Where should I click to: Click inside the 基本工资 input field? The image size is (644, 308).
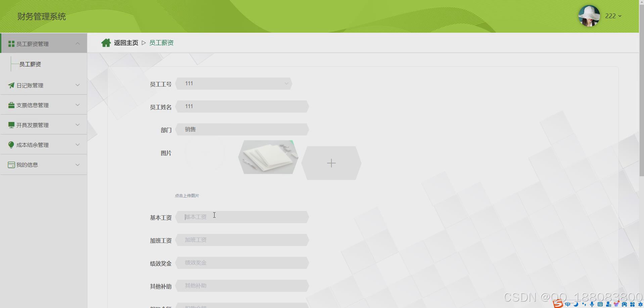pos(242,217)
